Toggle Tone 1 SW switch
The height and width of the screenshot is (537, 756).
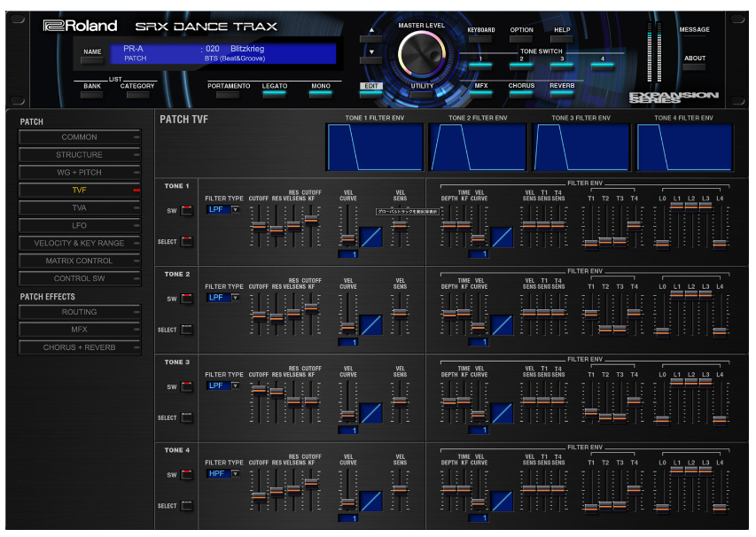187,211
